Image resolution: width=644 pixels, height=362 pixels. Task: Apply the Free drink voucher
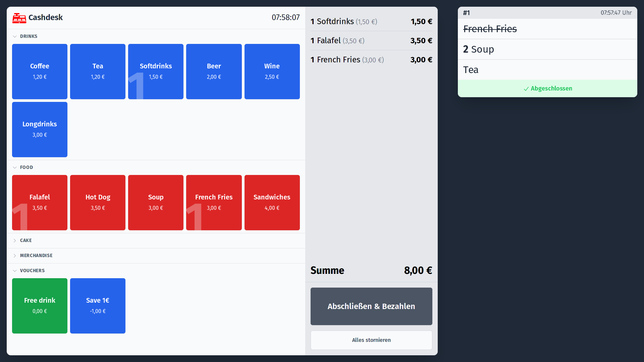coord(40,306)
